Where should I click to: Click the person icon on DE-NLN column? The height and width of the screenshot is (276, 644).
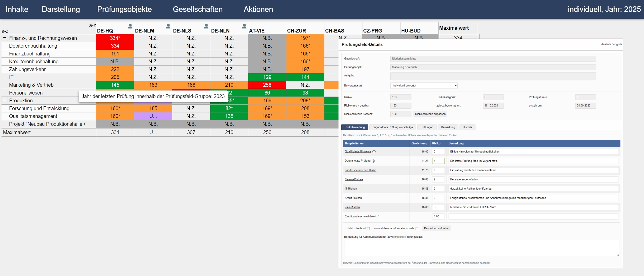[x=244, y=26]
